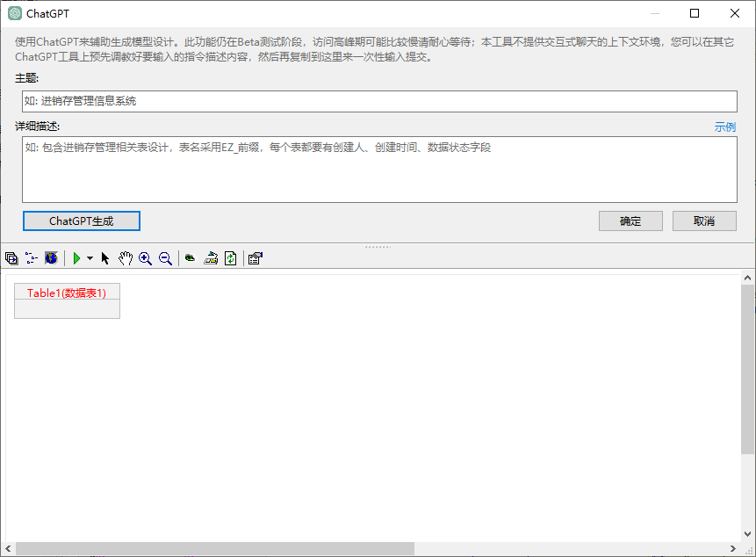This screenshot has width=756, height=557.
Task: Select the hand pan tool
Action: pos(126,258)
